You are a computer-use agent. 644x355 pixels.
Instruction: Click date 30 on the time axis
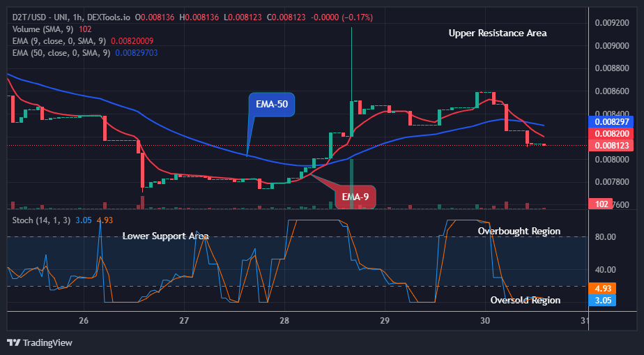(x=485, y=321)
